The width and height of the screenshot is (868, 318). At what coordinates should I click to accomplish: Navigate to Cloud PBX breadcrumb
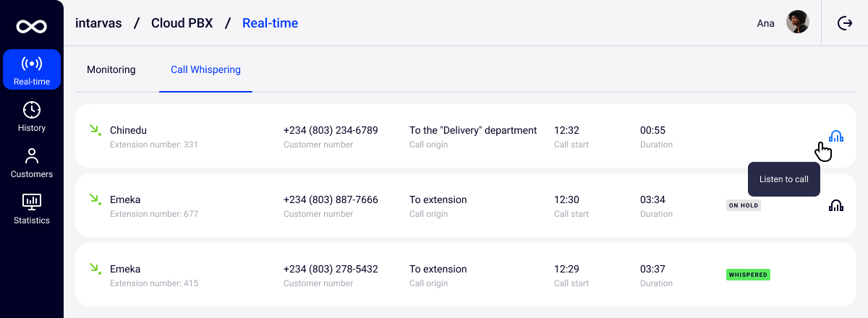(182, 23)
